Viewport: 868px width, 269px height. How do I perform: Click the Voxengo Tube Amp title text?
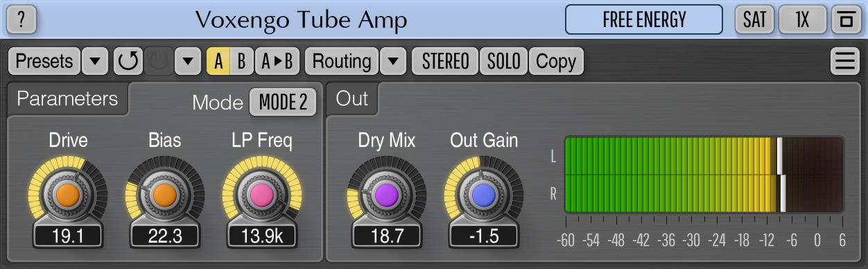(x=301, y=20)
